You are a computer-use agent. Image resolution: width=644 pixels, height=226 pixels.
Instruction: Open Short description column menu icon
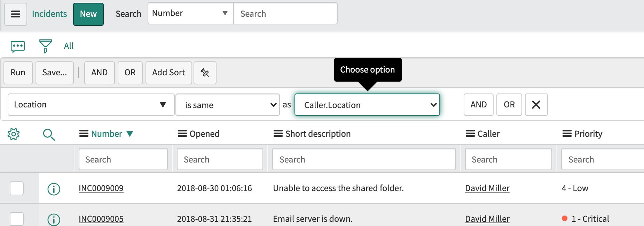pos(278,134)
